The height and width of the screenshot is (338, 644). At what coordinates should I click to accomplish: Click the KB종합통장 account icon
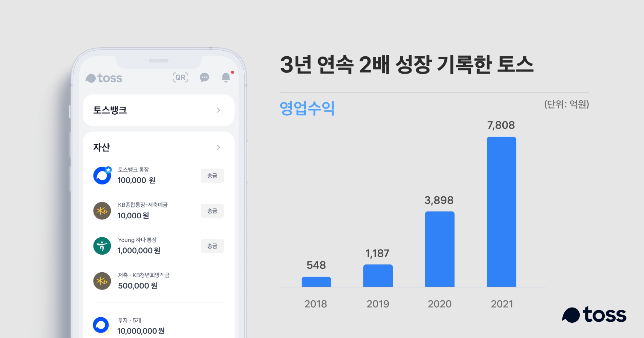coord(101,210)
